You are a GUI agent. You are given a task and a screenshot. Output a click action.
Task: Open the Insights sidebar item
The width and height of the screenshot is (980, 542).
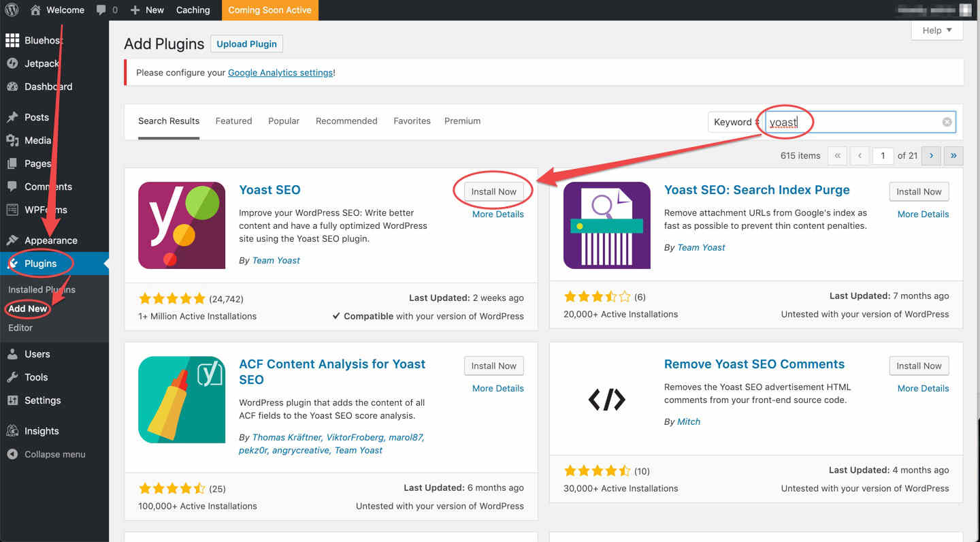tap(54, 431)
